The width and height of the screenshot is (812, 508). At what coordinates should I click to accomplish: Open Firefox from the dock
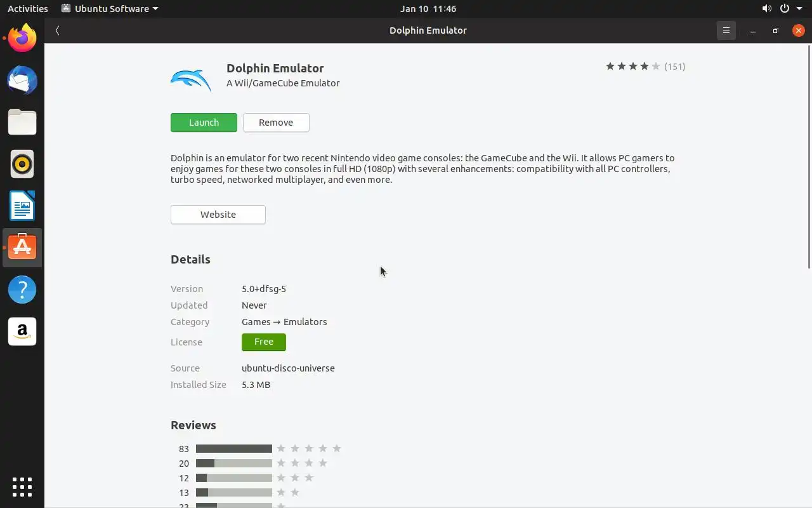(22, 38)
